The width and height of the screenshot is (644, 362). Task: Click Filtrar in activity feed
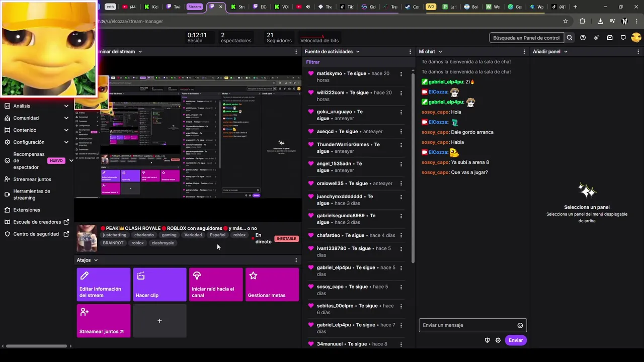pos(313,62)
